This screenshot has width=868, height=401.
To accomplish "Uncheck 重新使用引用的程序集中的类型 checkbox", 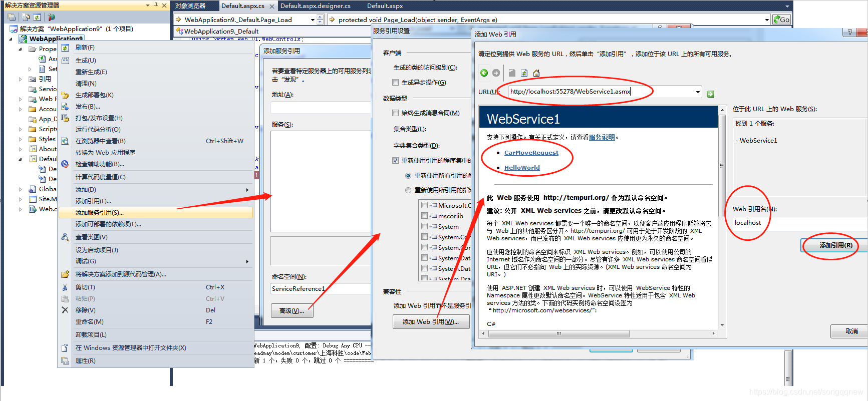I will (396, 161).
